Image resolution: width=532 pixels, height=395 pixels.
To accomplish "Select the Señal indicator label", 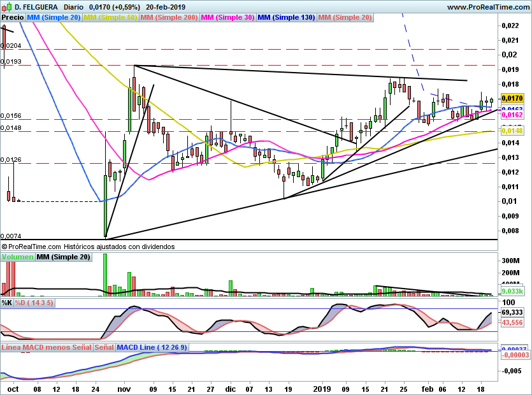I will coord(104,347).
